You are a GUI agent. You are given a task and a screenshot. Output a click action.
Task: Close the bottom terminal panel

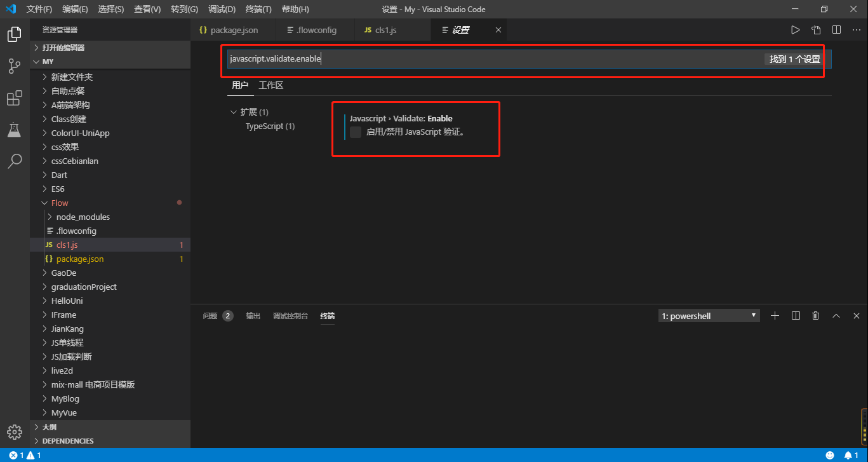pos(857,316)
